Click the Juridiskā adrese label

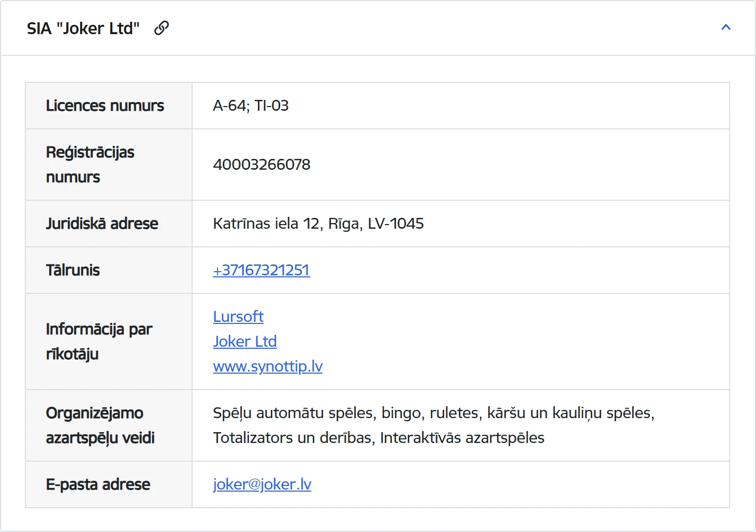click(102, 224)
